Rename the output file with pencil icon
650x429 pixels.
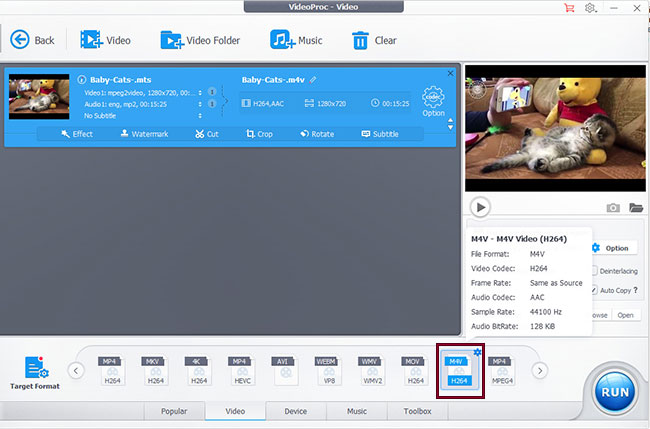[313, 79]
